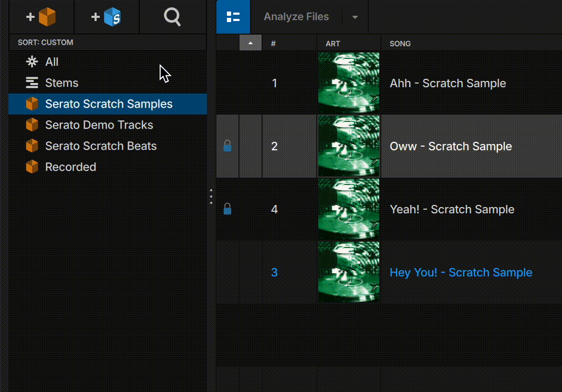Click the lock icon on Yeah! row
Image resolution: width=562 pixels, height=392 pixels.
[227, 209]
